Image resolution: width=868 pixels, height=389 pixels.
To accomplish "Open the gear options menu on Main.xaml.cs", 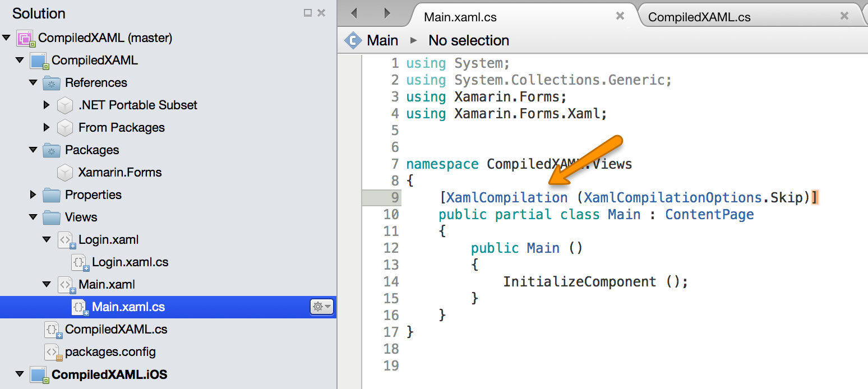I will tap(321, 307).
